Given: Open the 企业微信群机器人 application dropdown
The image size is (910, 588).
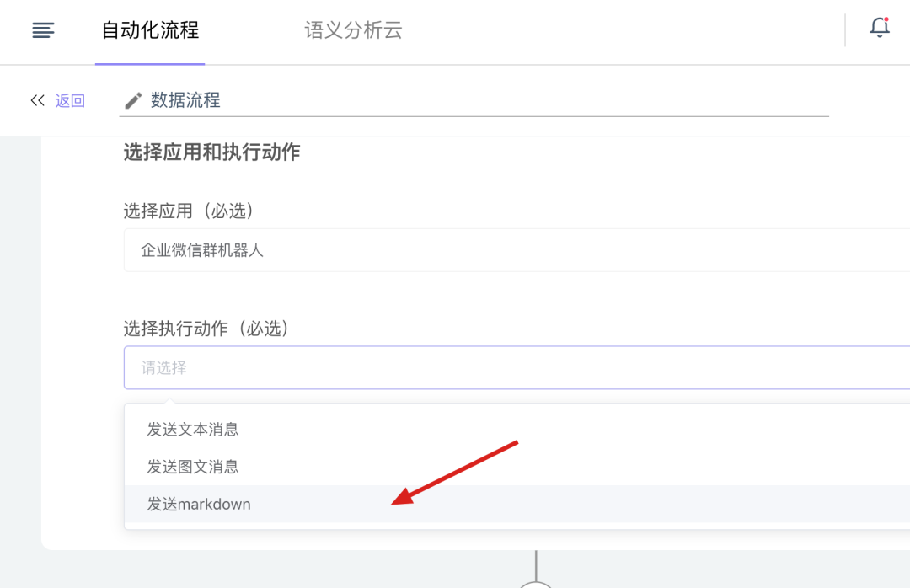Looking at the screenshot, I should [517, 250].
